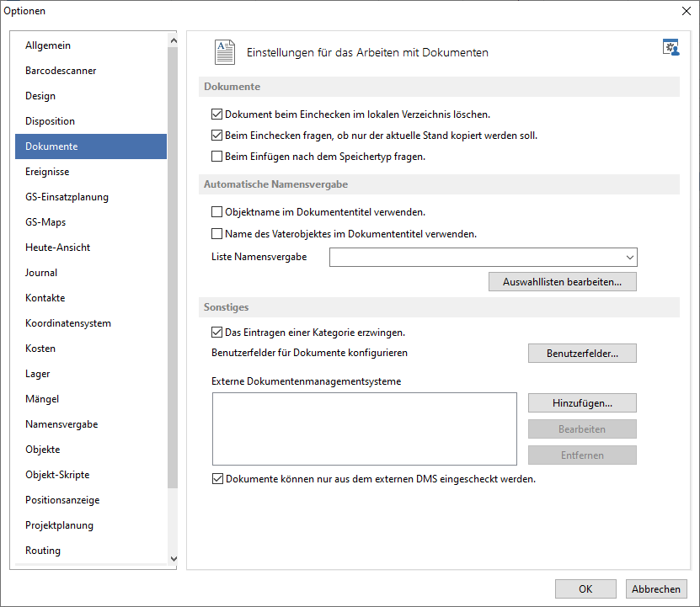The width and height of the screenshot is (700, 607).
Task: Click the greyed-out Entfernen button
Action: pyautogui.click(x=582, y=455)
